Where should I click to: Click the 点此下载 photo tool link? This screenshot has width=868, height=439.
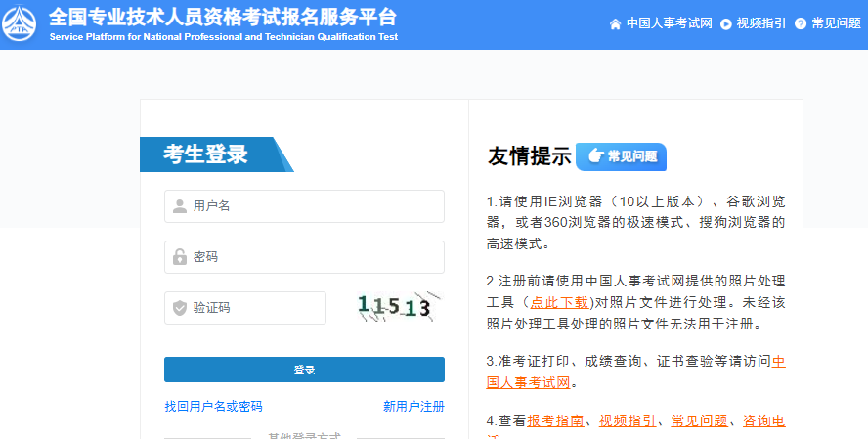pos(559,302)
